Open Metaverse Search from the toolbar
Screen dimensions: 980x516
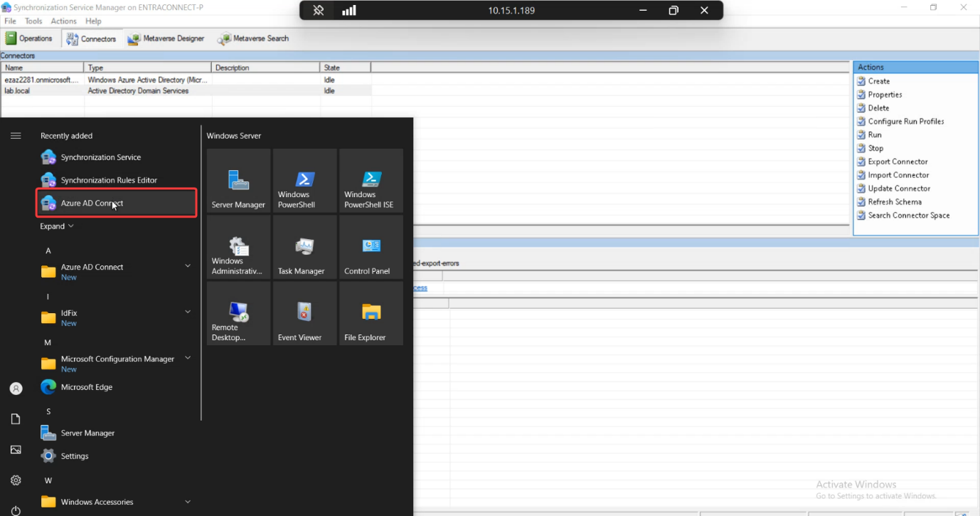[x=253, y=38]
